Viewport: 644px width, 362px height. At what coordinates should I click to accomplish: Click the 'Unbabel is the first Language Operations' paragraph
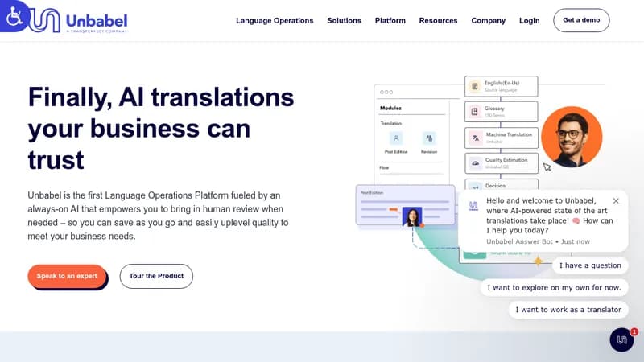pyautogui.click(x=158, y=216)
